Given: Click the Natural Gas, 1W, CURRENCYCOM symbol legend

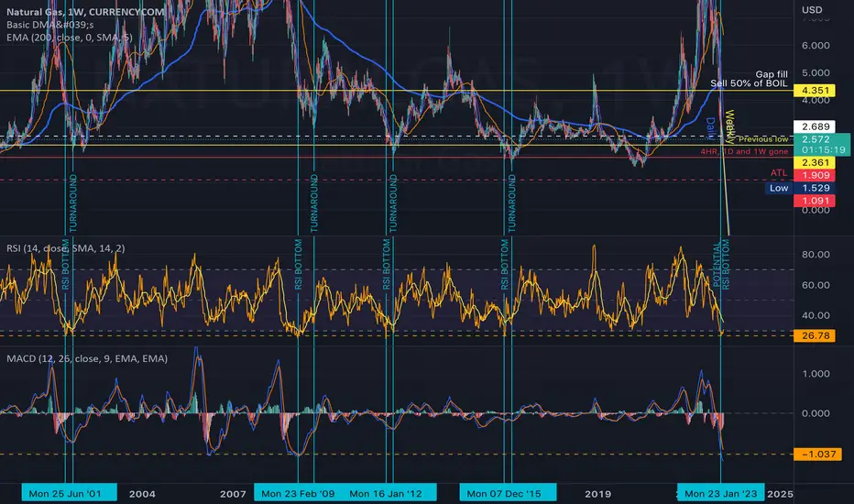Looking at the screenshot, I should click(x=83, y=11).
